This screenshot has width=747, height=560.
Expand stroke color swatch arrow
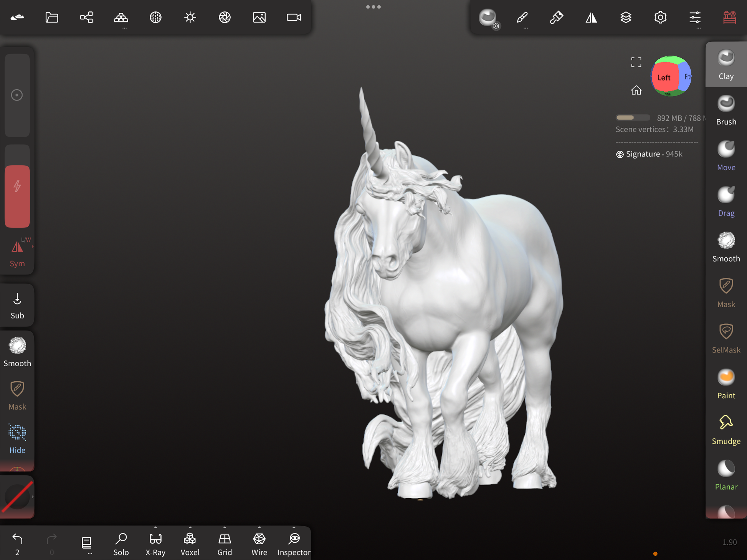tap(33, 497)
